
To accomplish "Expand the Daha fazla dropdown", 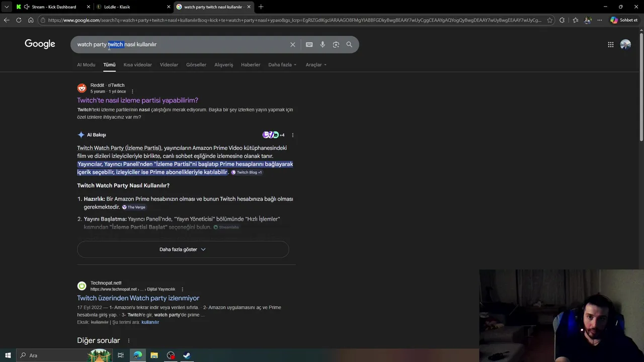I will pos(282,65).
